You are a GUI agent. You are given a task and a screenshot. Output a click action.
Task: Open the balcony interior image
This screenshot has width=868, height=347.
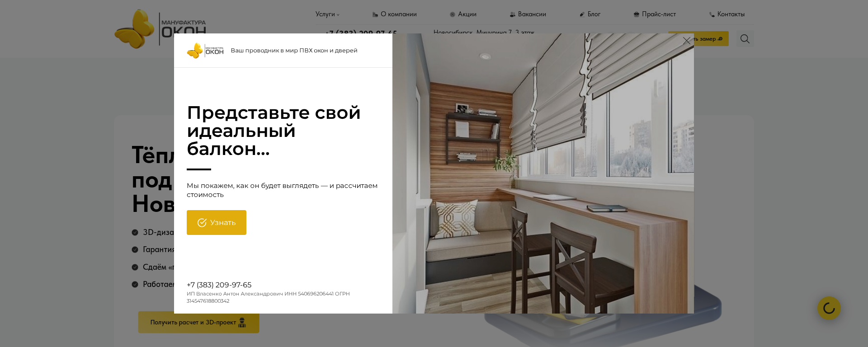pyautogui.click(x=543, y=173)
